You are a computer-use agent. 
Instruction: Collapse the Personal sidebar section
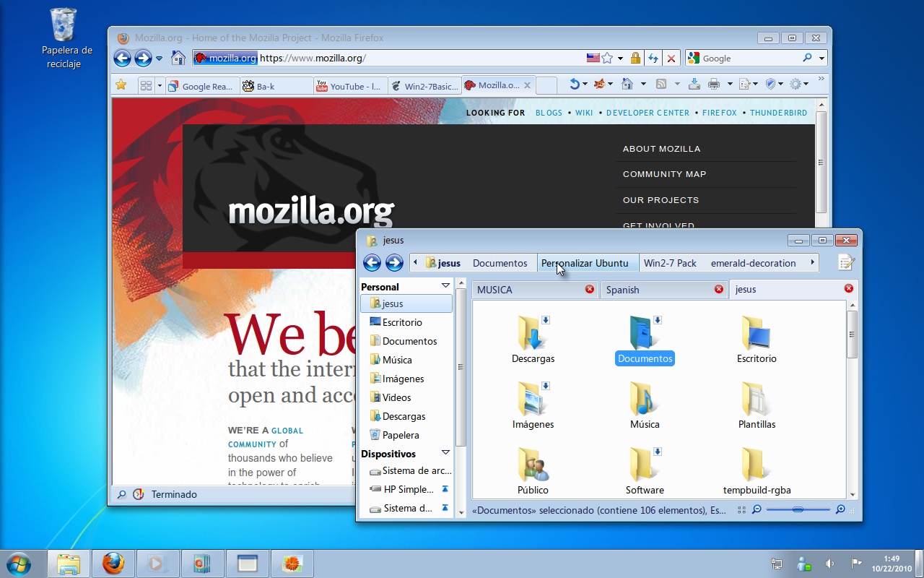point(445,286)
